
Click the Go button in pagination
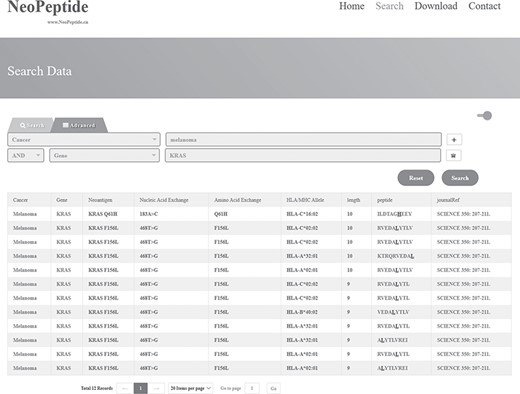click(x=273, y=388)
